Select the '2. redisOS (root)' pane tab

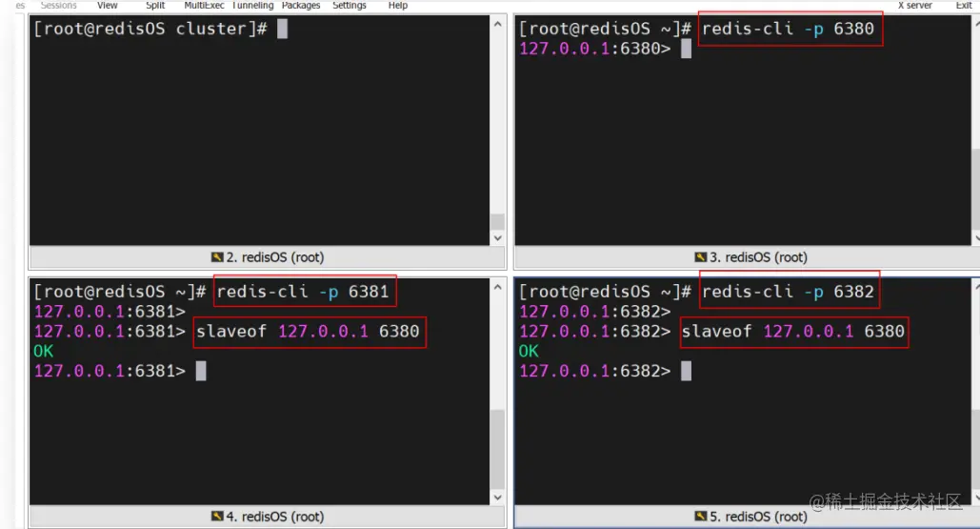click(x=268, y=257)
